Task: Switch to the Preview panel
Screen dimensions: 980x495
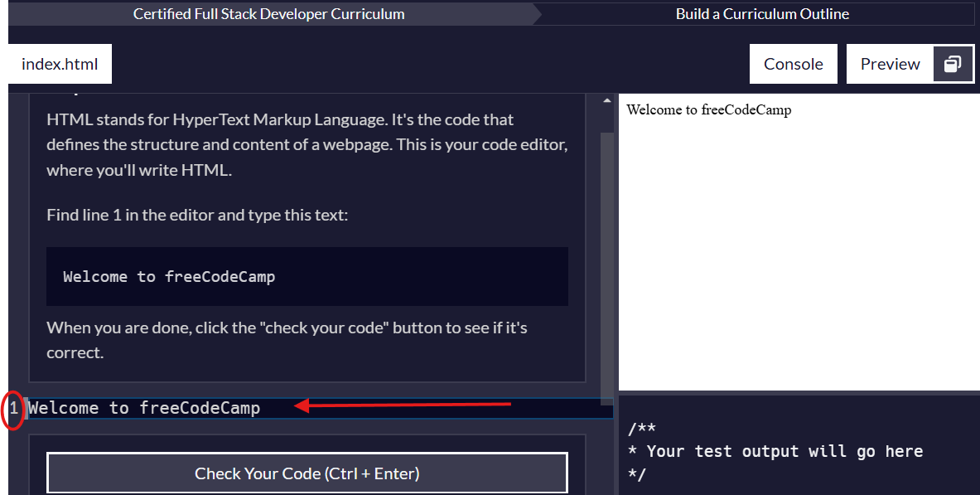Action: [x=890, y=64]
